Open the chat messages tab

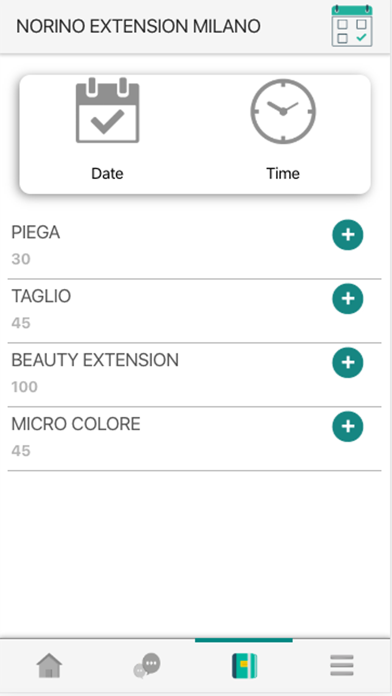(x=147, y=665)
